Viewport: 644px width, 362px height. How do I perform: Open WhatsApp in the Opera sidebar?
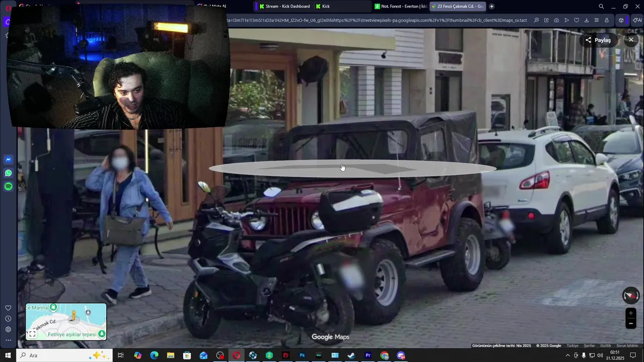8,173
